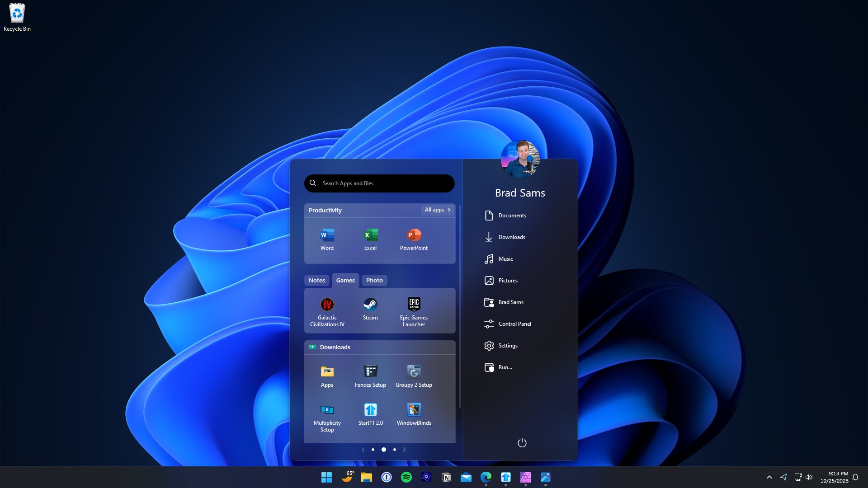Show hidden icons in system tray

click(x=769, y=477)
